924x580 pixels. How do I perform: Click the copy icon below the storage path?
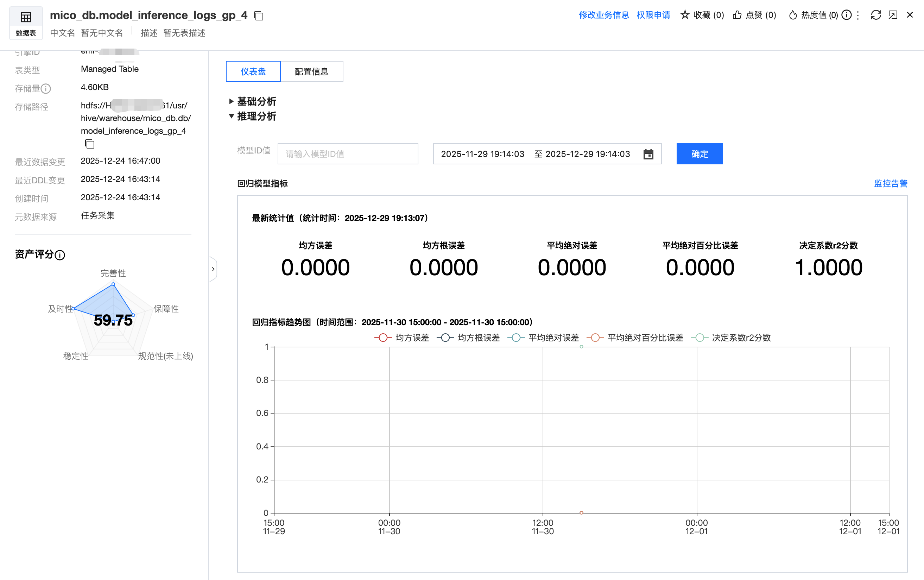pos(90,144)
